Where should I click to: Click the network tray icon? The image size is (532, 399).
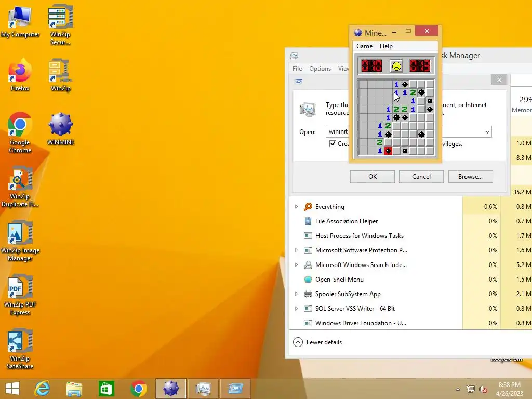pyautogui.click(x=471, y=389)
